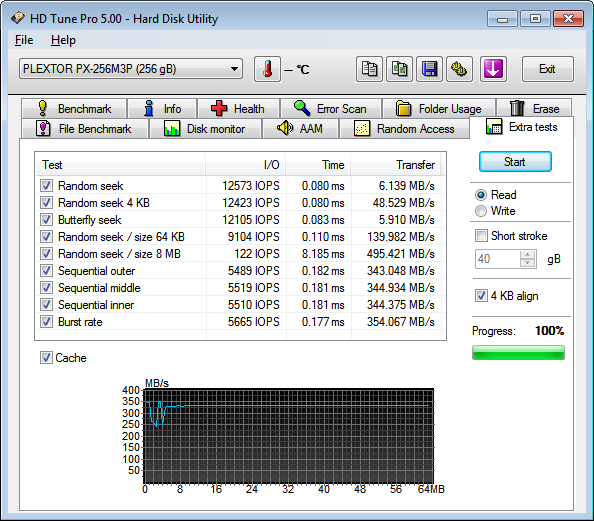Decrease short stroke size with down arrow

click(527, 263)
